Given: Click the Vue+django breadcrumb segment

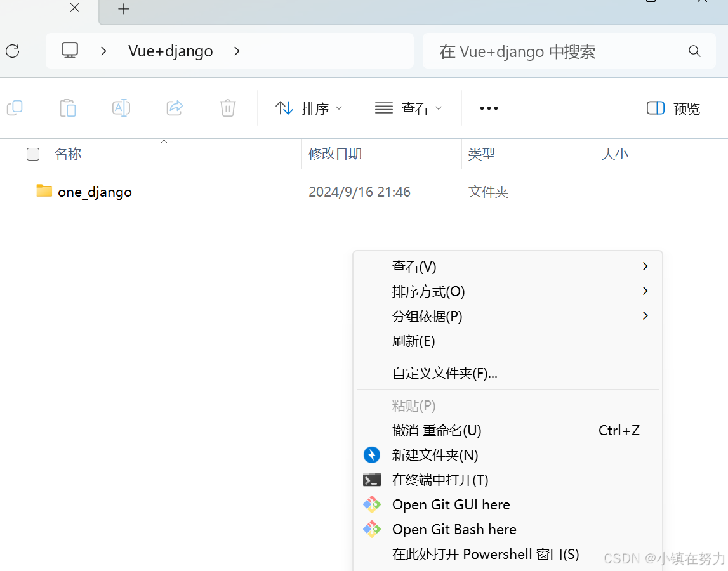Looking at the screenshot, I should click(x=170, y=51).
